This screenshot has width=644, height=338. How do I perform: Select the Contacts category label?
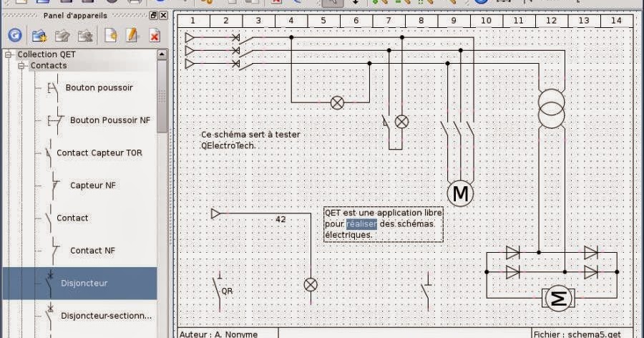[49, 65]
